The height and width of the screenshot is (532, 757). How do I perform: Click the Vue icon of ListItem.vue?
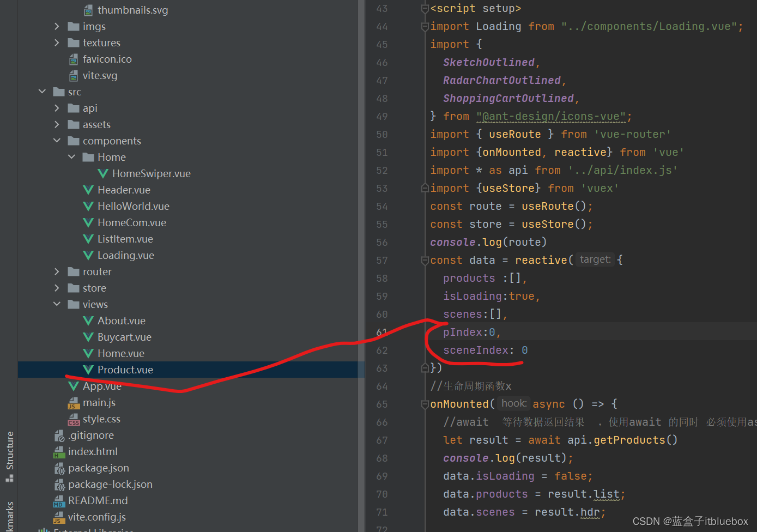point(88,239)
